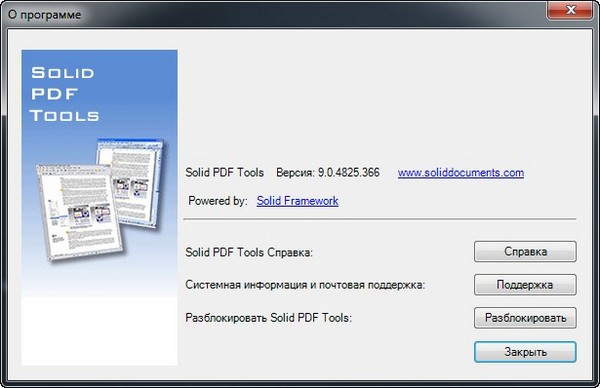Viewport: 600px width, 388px height.
Task: Click the Solid PDF Tools banner image
Action: pos(99,207)
